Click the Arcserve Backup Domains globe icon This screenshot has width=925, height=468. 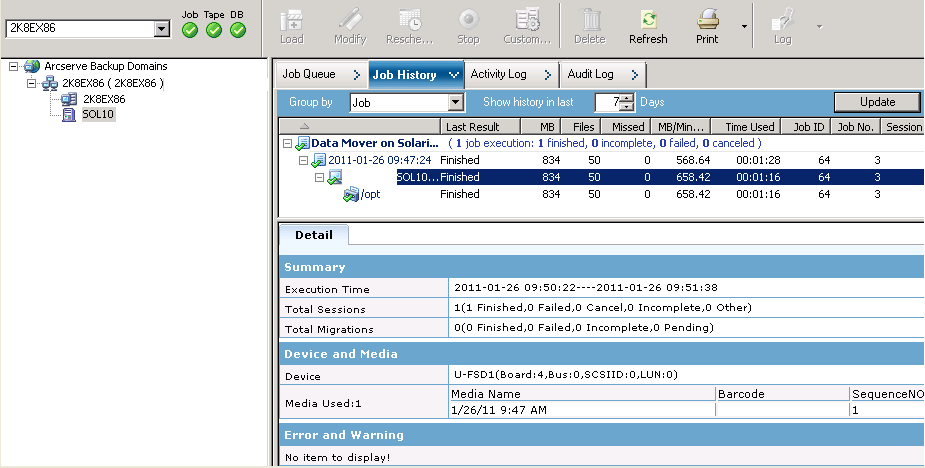(32, 66)
